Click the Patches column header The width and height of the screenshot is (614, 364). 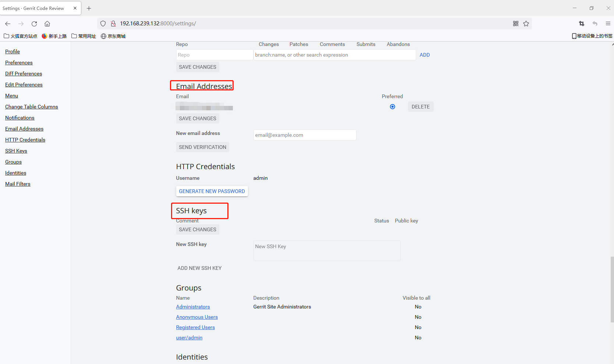pyautogui.click(x=299, y=44)
